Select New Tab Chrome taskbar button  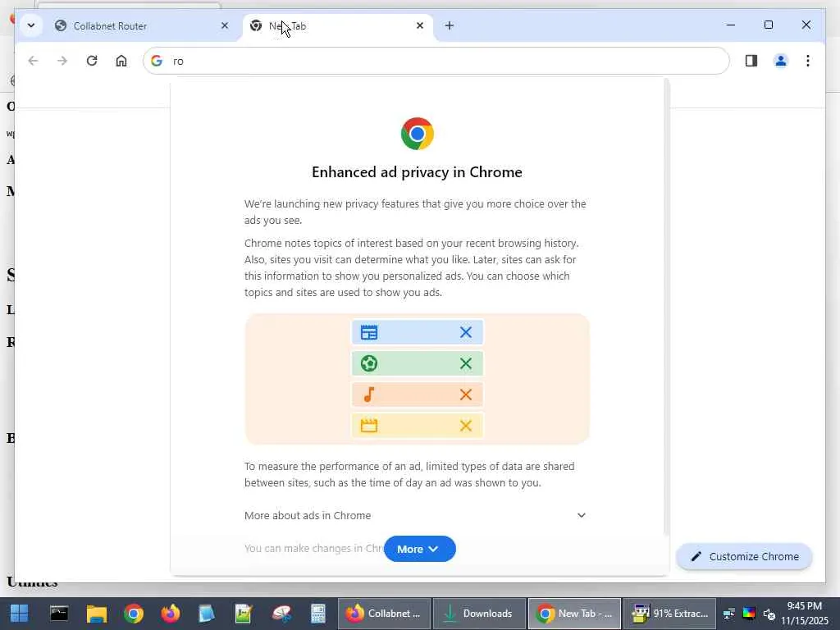click(x=574, y=614)
